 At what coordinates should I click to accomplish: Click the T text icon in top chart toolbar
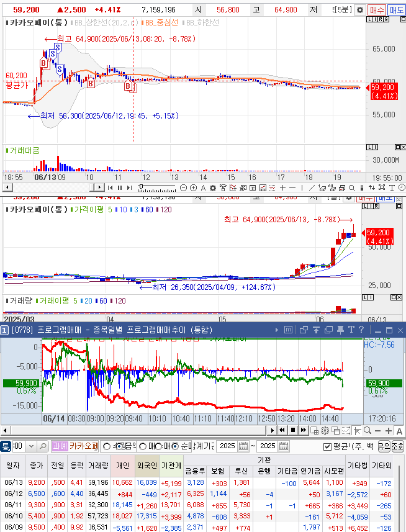point(392,187)
